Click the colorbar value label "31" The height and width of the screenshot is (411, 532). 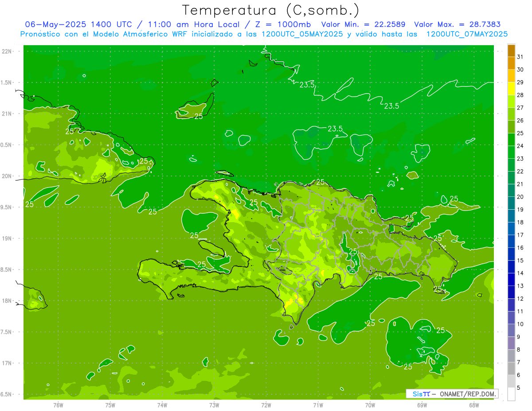(520, 57)
